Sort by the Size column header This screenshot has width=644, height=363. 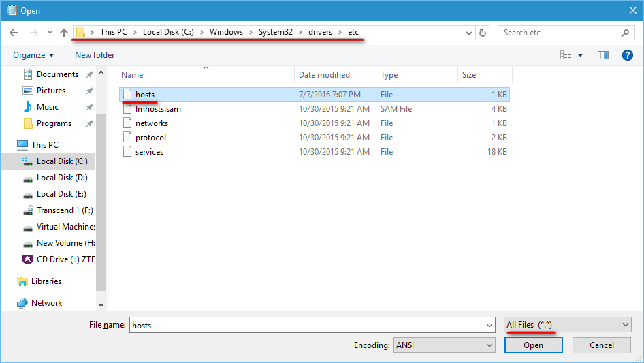pos(485,75)
